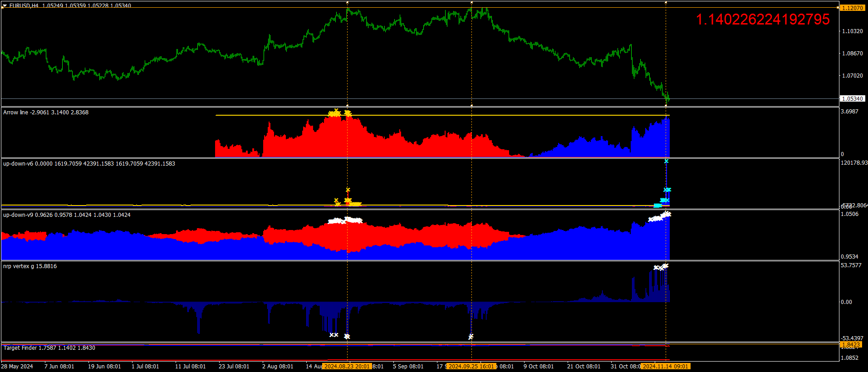Select the large red 1.140226224192795 text
This screenshot has width=868, height=372.
763,19
